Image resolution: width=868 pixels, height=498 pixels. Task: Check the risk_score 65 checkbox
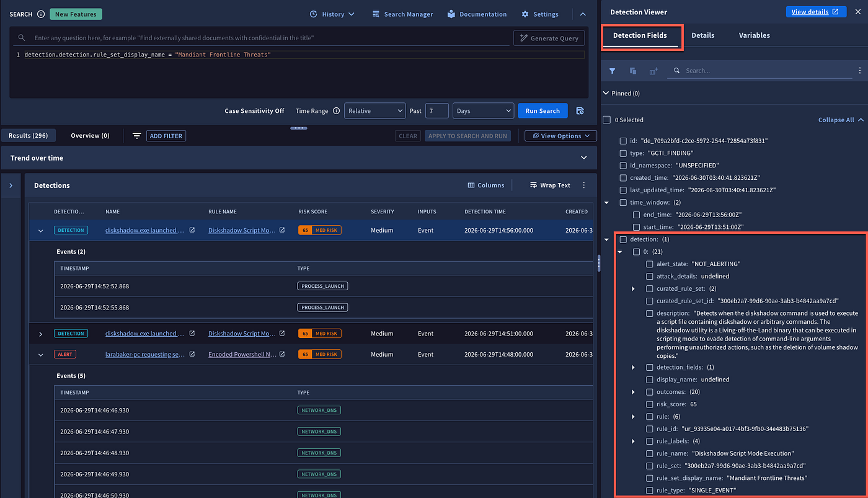pyautogui.click(x=650, y=404)
